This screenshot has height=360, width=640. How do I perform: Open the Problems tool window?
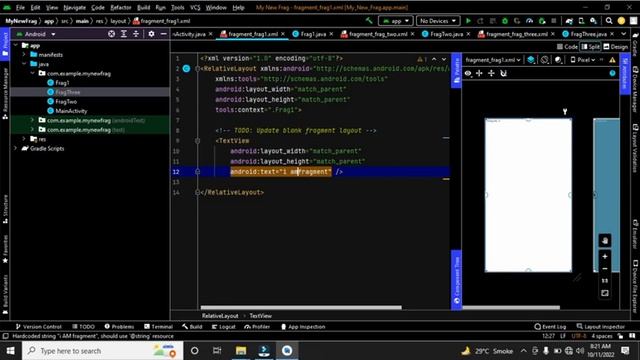pos(119,327)
